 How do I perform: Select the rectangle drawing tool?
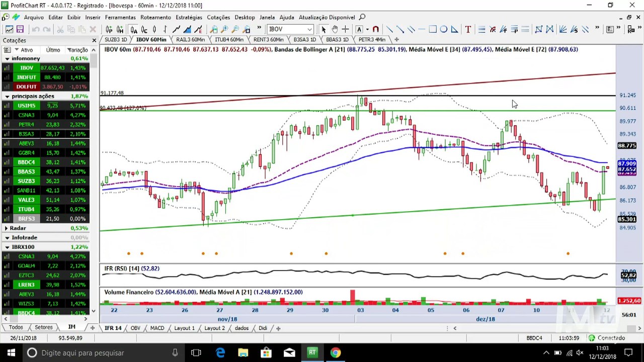tap(432, 29)
